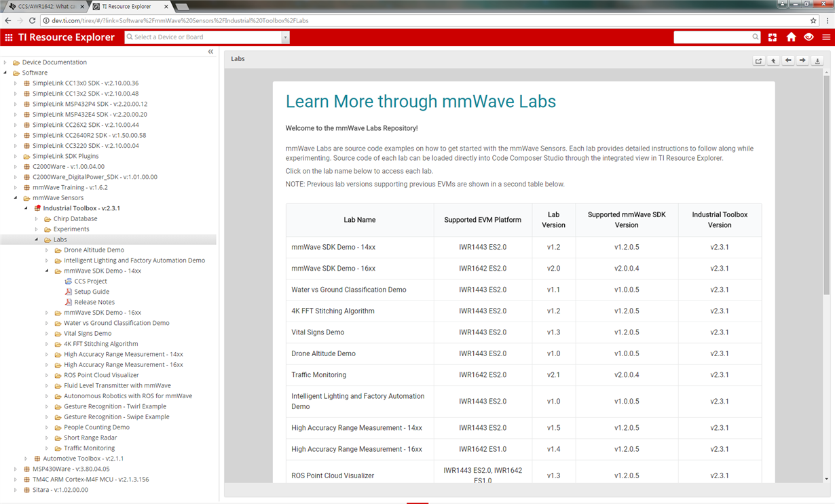Click browser reload button
This screenshot has width=835, height=504.
(x=32, y=20)
